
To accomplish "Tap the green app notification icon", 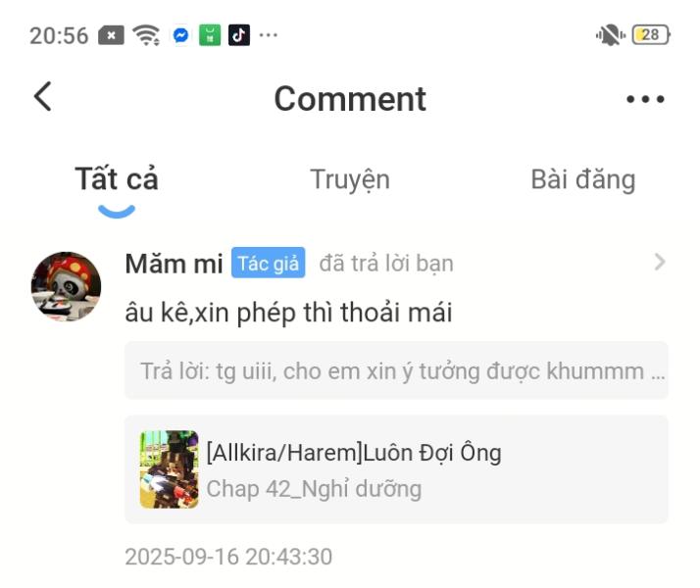I will [x=210, y=35].
